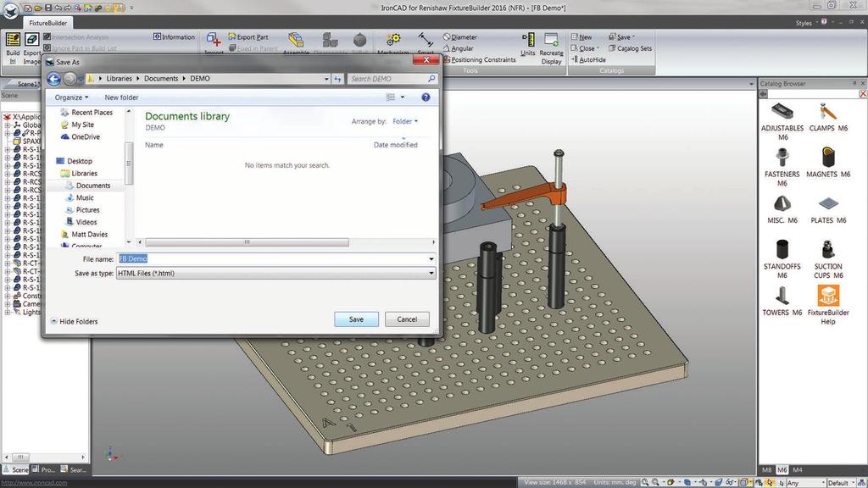Open MISC. M6 catalog

click(x=782, y=209)
